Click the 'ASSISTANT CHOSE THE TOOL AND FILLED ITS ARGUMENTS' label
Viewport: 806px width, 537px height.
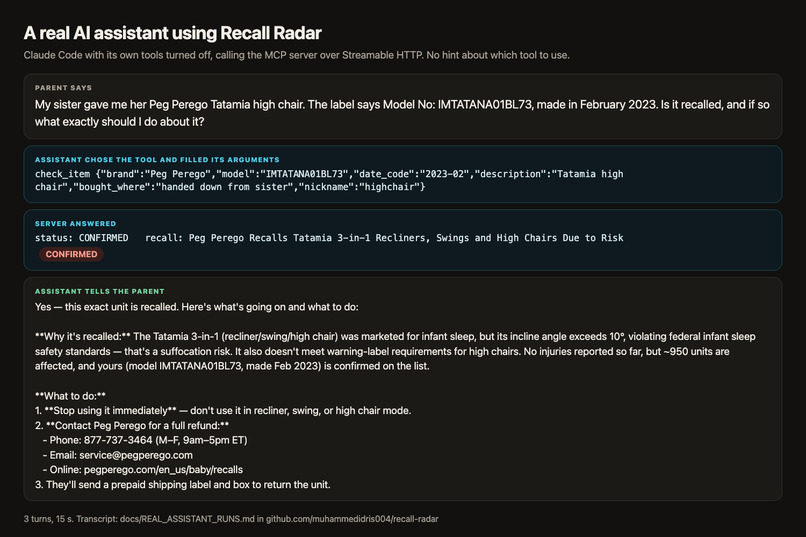coord(157,160)
